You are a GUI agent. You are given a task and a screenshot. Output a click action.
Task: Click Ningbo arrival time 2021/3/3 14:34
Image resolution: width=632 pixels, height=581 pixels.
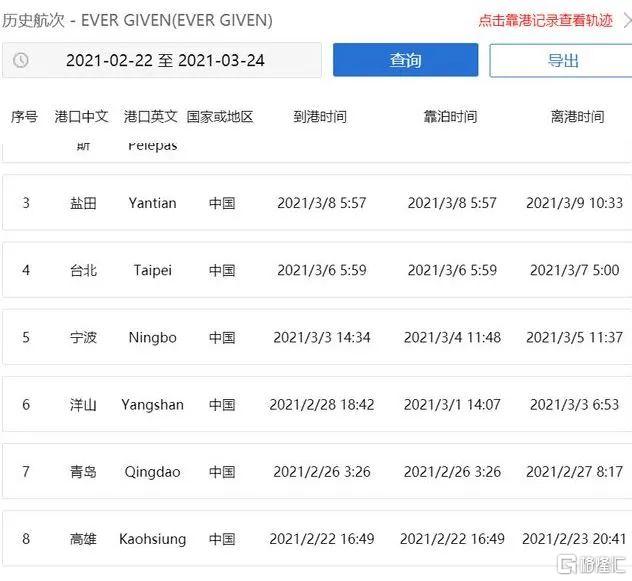point(322,337)
